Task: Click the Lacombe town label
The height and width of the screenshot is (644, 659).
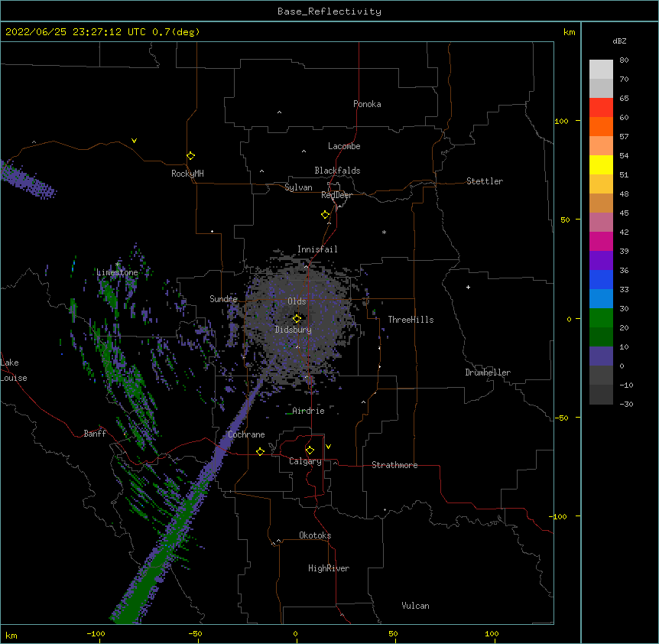Action: tap(344, 146)
